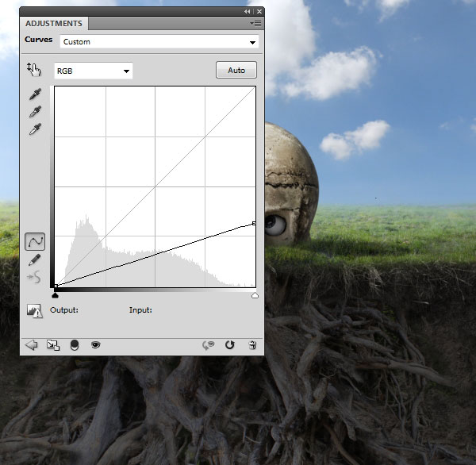Close the Adjustments panel
This screenshot has width=476, height=465.
(x=259, y=12)
